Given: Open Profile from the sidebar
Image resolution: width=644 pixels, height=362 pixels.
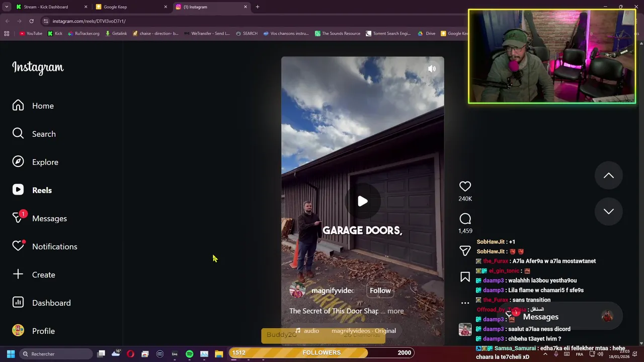Looking at the screenshot, I should point(34,331).
